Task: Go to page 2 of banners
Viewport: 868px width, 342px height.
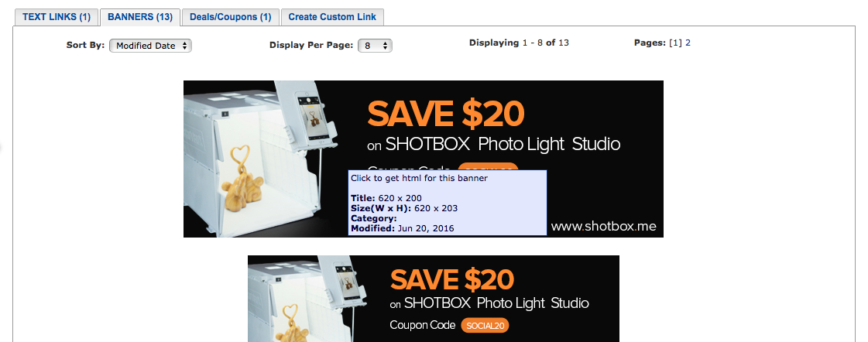Action: 688,43
